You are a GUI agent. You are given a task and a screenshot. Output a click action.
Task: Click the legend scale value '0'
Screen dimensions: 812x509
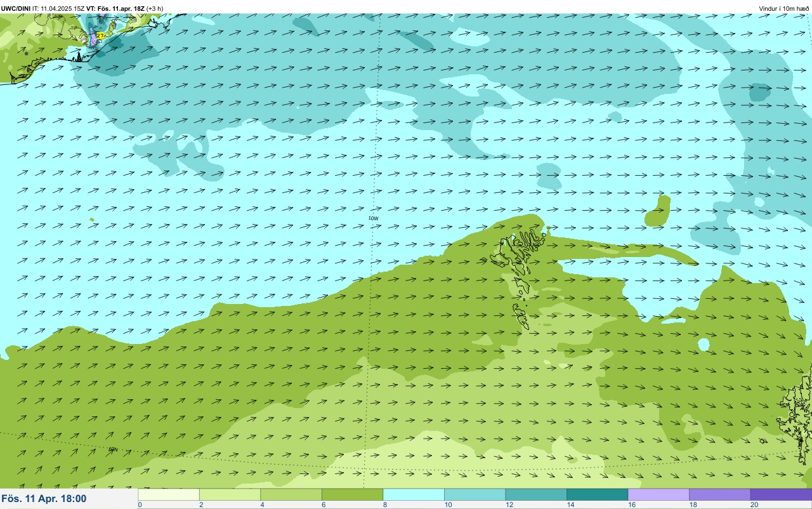[x=140, y=505]
